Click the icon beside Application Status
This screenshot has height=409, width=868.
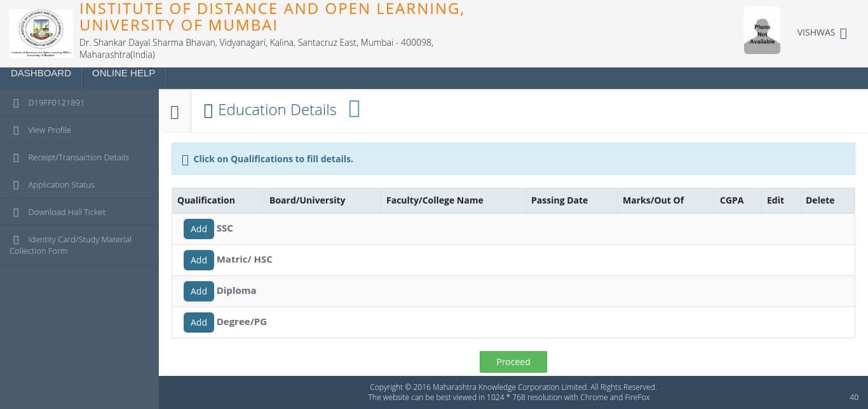click(16, 185)
